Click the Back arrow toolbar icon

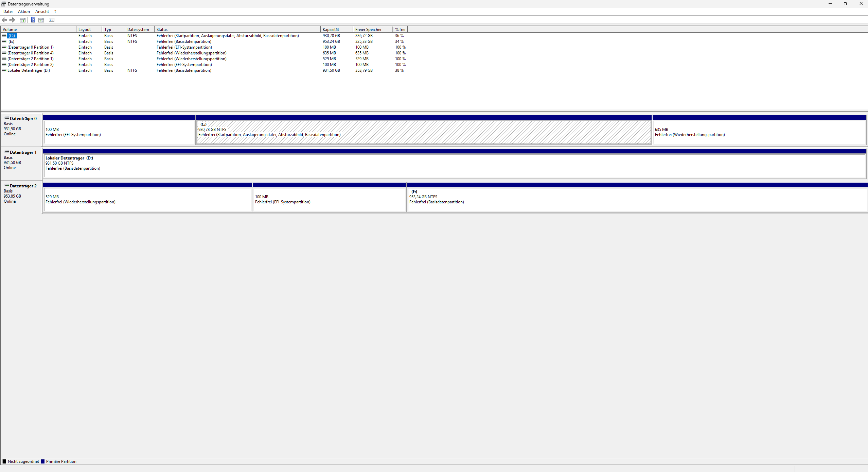4,20
